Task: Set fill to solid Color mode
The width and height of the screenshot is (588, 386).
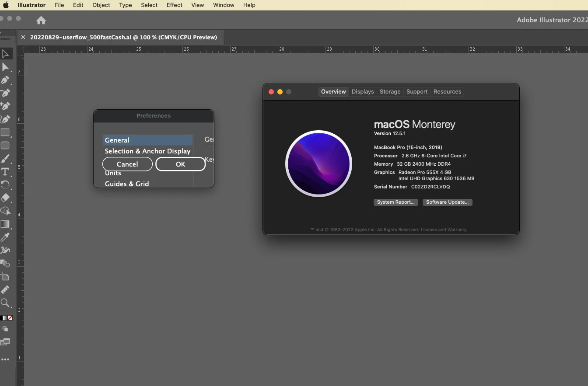Action: (x=1, y=318)
